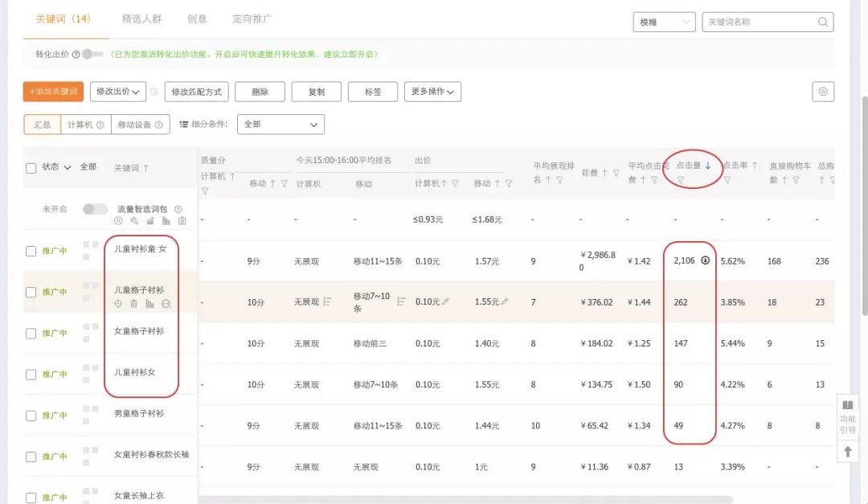This screenshot has width=868, height=504.
Task: Click the more options icon under 儿童格子衬衫
Action: (x=166, y=304)
